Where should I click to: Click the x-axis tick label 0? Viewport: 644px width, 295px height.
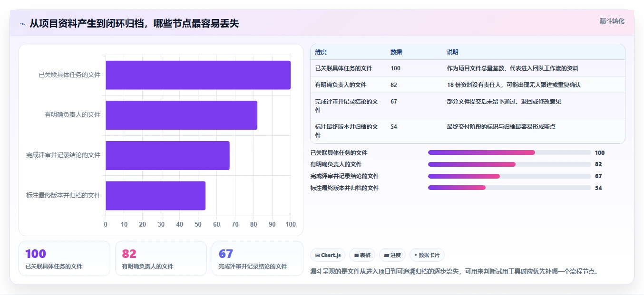[x=106, y=224]
